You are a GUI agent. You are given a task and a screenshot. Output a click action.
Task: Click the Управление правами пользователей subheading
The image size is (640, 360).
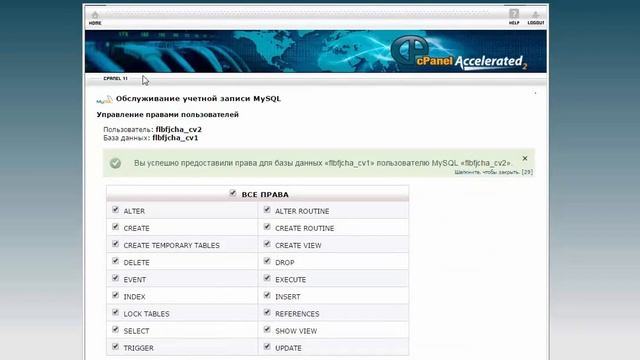tap(167, 115)
